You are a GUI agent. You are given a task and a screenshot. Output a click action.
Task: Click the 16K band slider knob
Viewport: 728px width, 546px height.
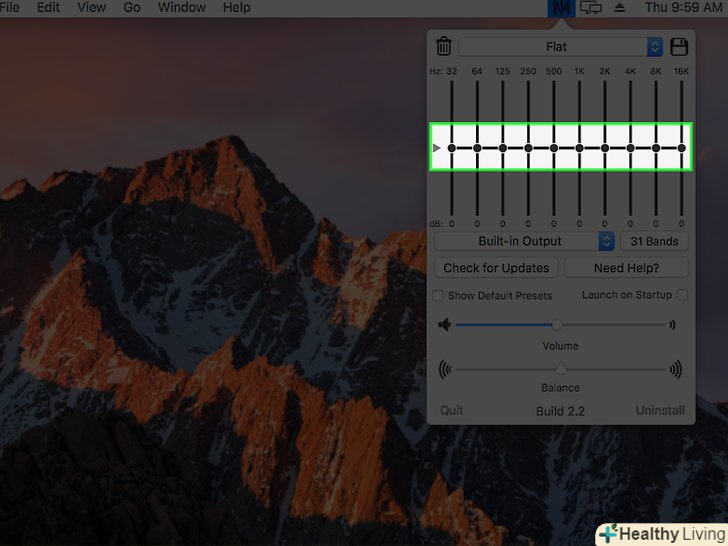[x=682, y=148]
